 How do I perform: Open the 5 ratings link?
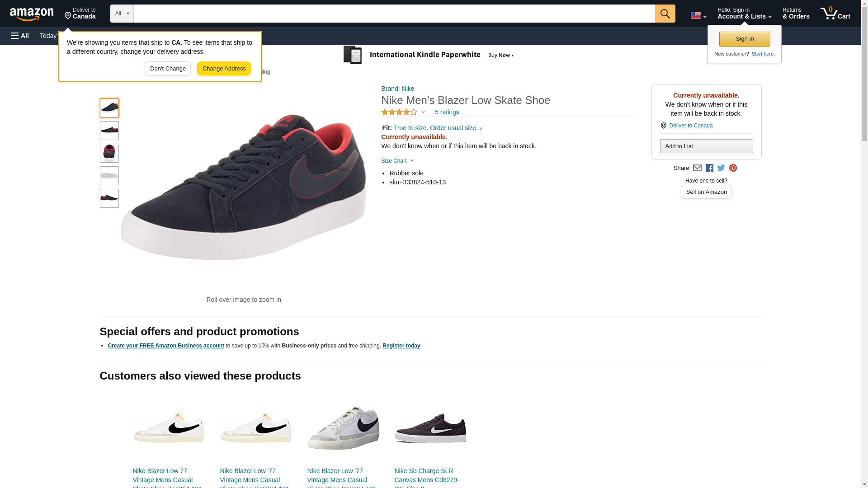click(x=447, y=112)
